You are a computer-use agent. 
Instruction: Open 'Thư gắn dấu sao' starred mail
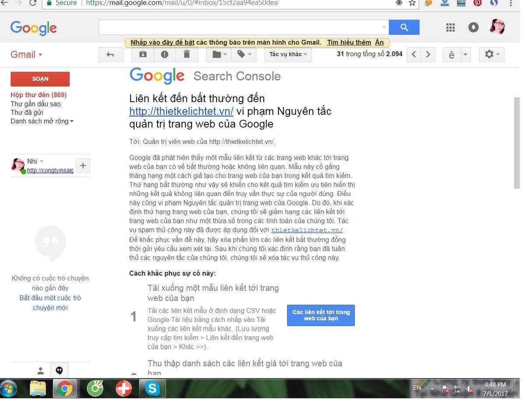(36, 104)
